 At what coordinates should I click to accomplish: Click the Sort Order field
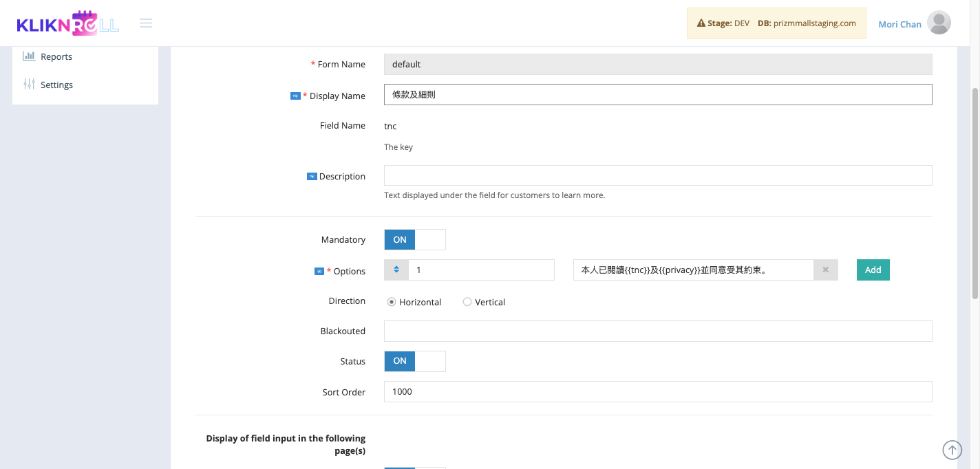[x=658, y=391]
